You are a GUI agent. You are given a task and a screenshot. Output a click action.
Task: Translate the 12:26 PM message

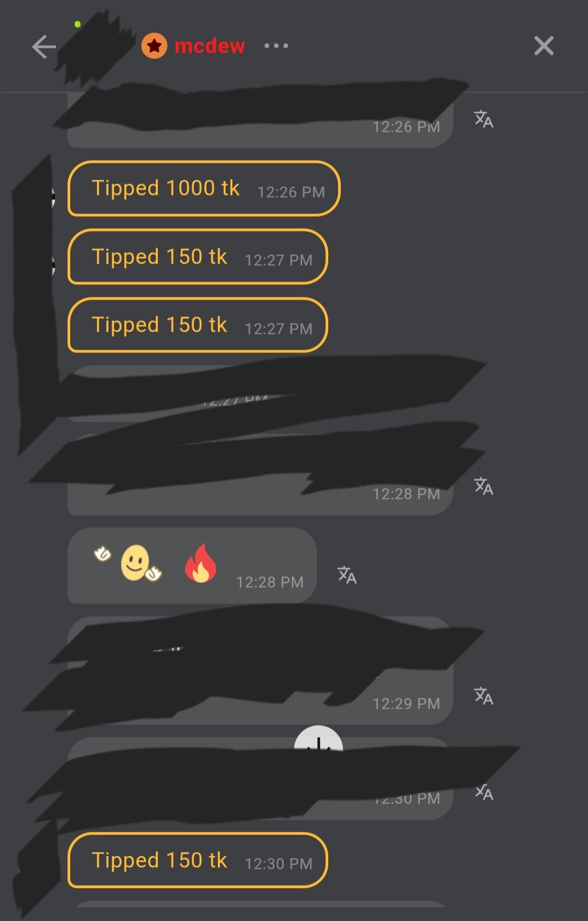click(x=483, y=119)
